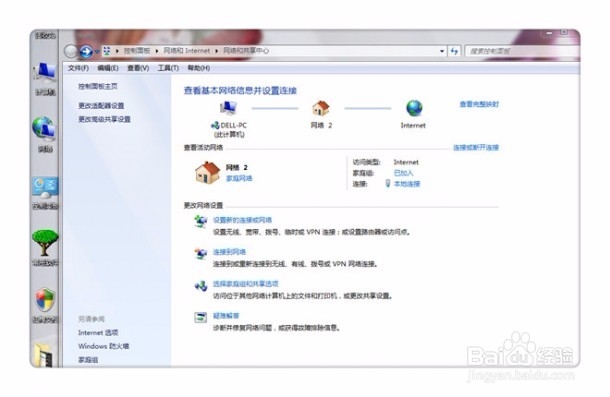Screen dimensions: 610x397
Task: Open 更改适配器设置 in the sidebar
Action: pyautogui.click(x=101, y=105)
